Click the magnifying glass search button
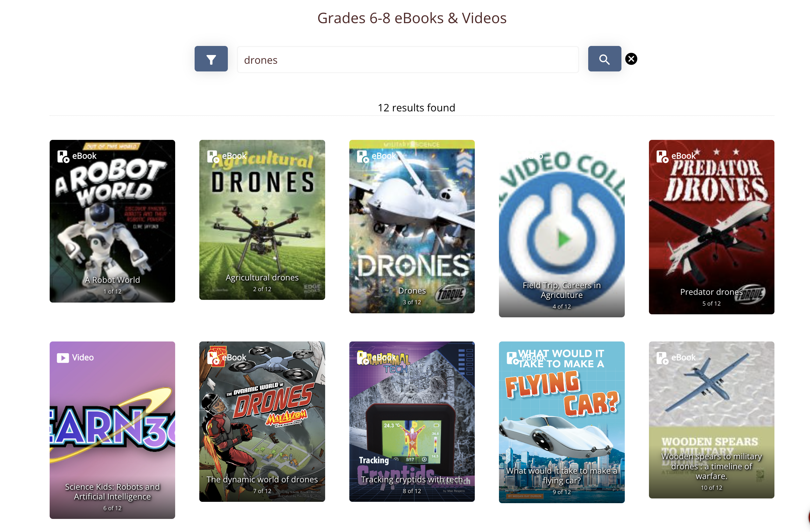The width and height of the screenshot is (810, 532). [604, 58]
